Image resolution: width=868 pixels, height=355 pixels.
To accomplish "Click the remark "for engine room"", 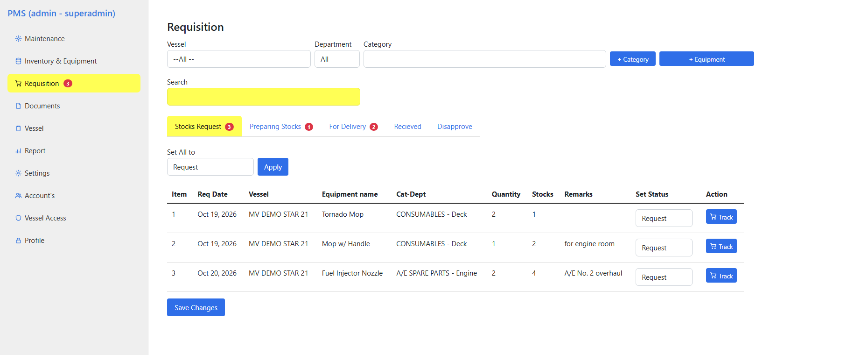I will pos(589,244).
